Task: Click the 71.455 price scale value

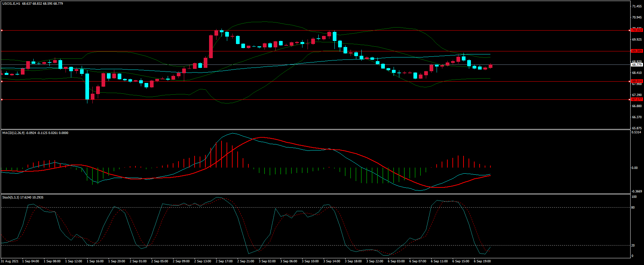Action: click(x=637, y=6)
